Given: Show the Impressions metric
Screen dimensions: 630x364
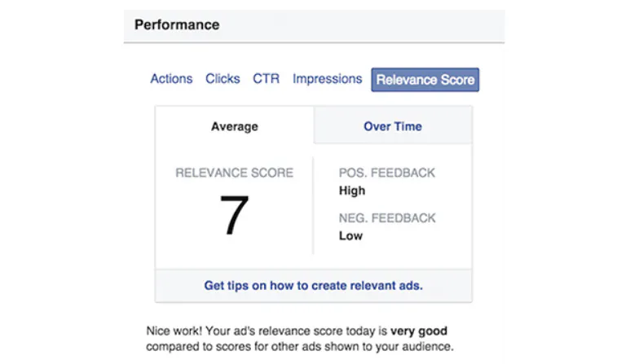Looking at the screenshot, I should pyautogui.click(x=327, y=79).
